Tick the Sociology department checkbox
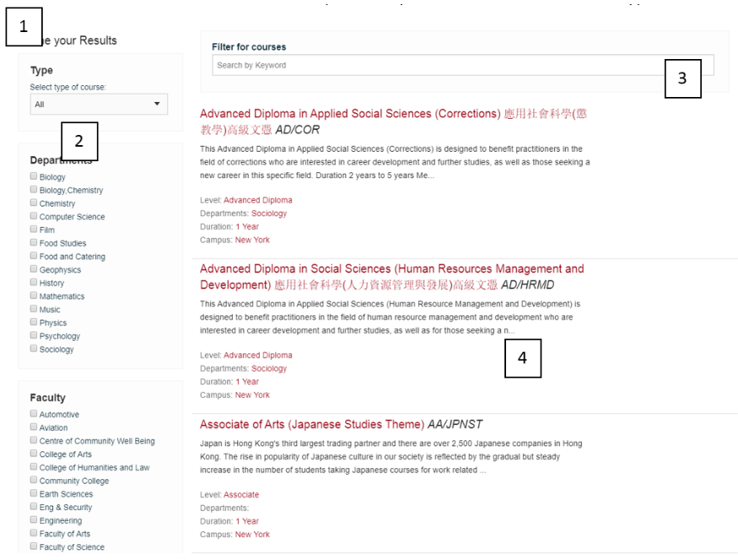 tap(34, 349)
